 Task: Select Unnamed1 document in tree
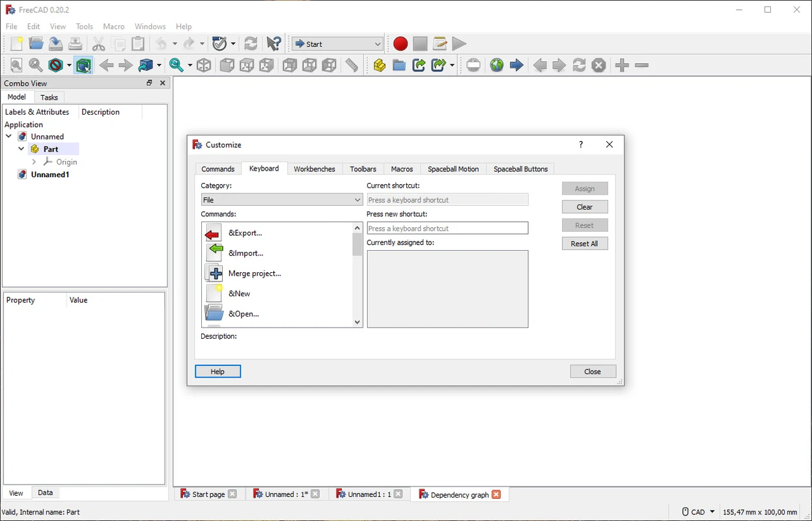click(50, 175)
